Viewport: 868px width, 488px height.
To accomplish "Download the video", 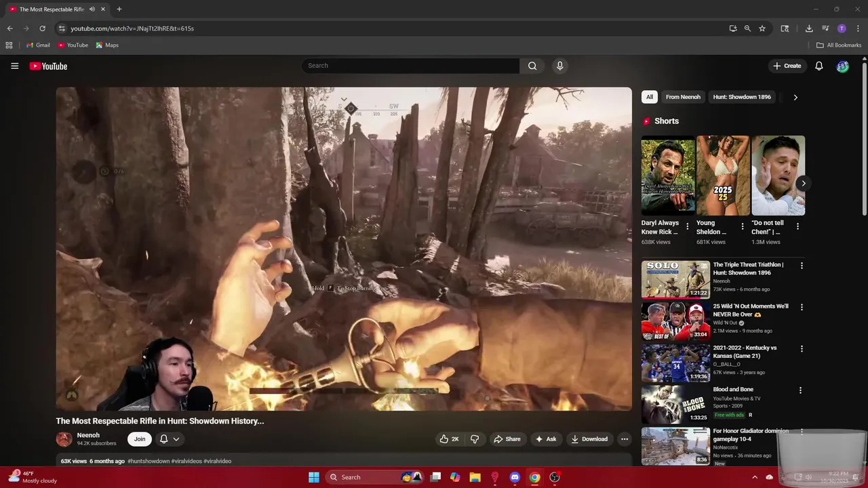I will tap(589, 439).
